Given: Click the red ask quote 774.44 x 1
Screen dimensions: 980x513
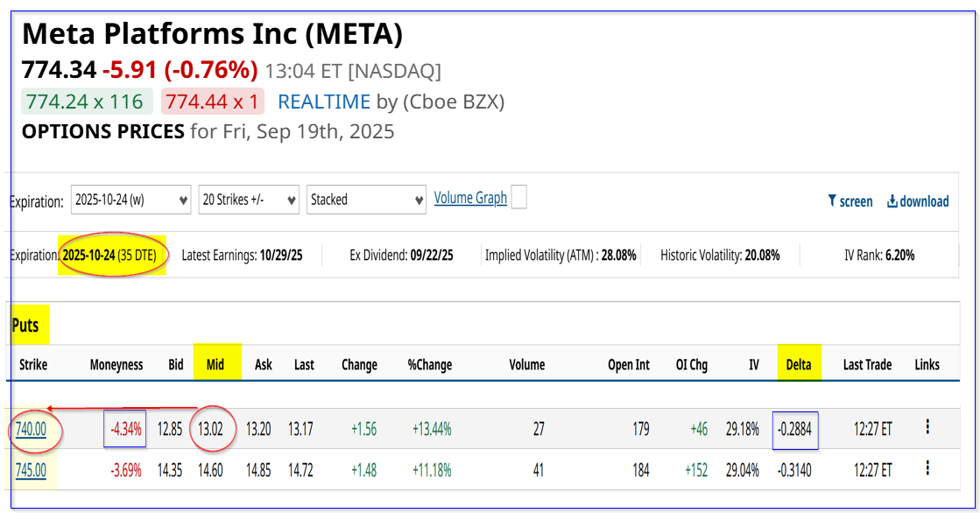Looking at the screenshot, I should (x=213, y=102).
